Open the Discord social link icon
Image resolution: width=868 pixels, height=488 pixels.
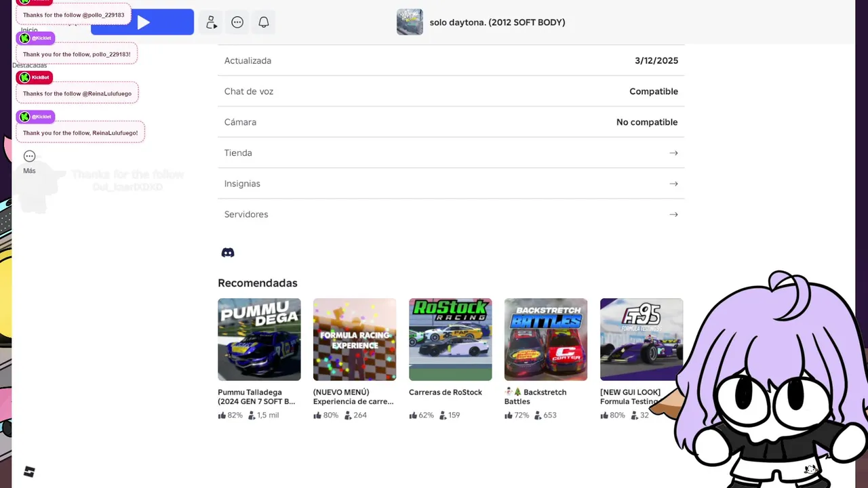coord(228,252)
